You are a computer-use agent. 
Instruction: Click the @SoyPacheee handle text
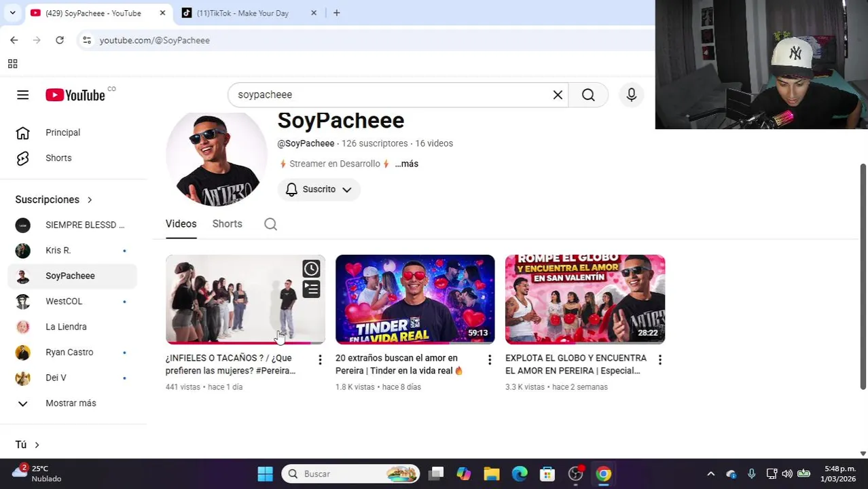[x=306, y=143]
